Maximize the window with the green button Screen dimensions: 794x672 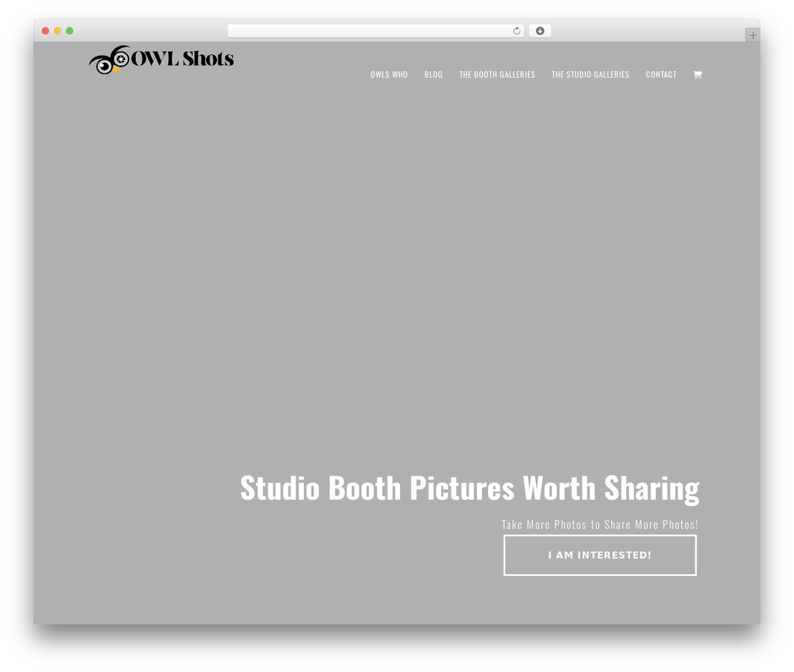tap(69, 31)
